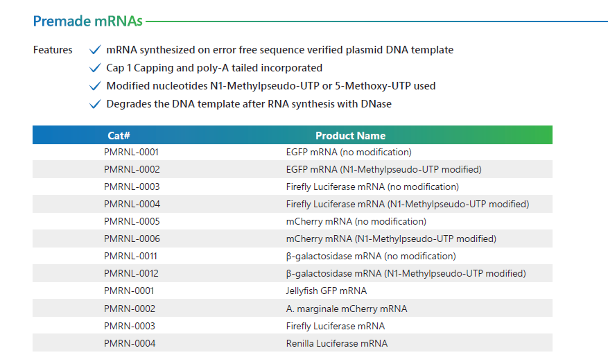Select mCherry mRNA N1-Methylpseudo-UTP modified product
The width and height of the screenshot is (608, 364).
(391, 239)
